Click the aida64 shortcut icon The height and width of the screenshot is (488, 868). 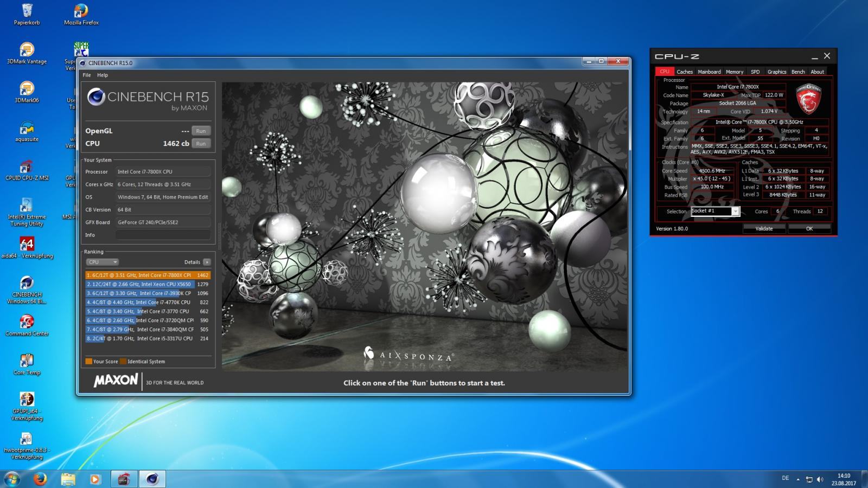[x=27, y=248]
